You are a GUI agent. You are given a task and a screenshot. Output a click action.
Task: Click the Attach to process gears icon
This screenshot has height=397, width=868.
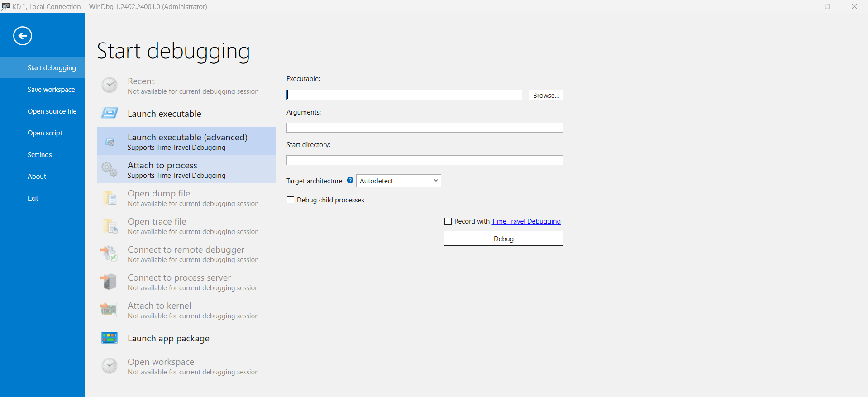click(110, 169)
